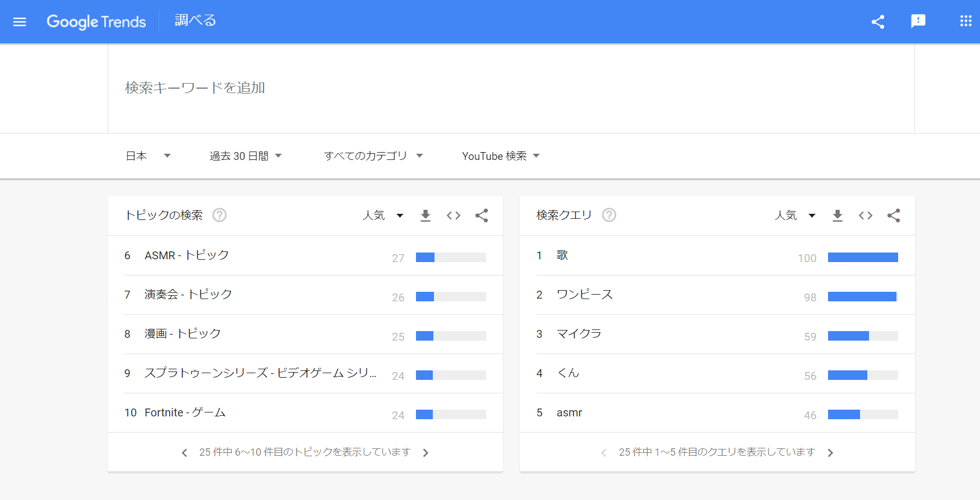The image size is (980, 500).
Task: Click the 調べる header title
Action: pyautogui.click(x=195, y=21)
